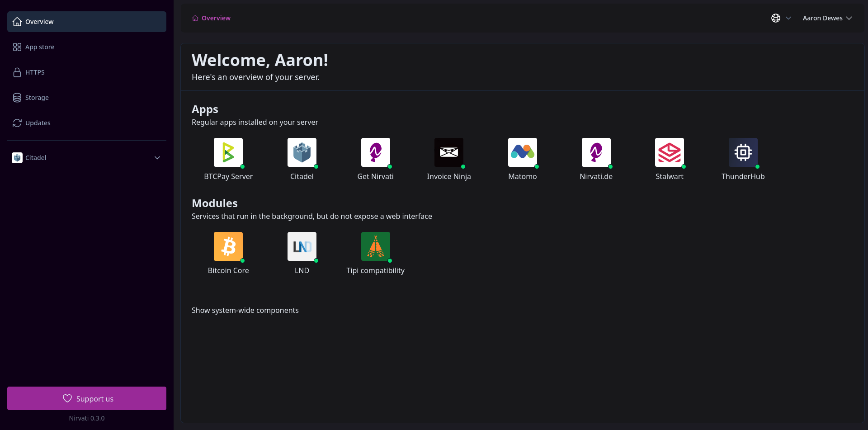Open the BTCPay Server app icon

(x=228, y=152)
